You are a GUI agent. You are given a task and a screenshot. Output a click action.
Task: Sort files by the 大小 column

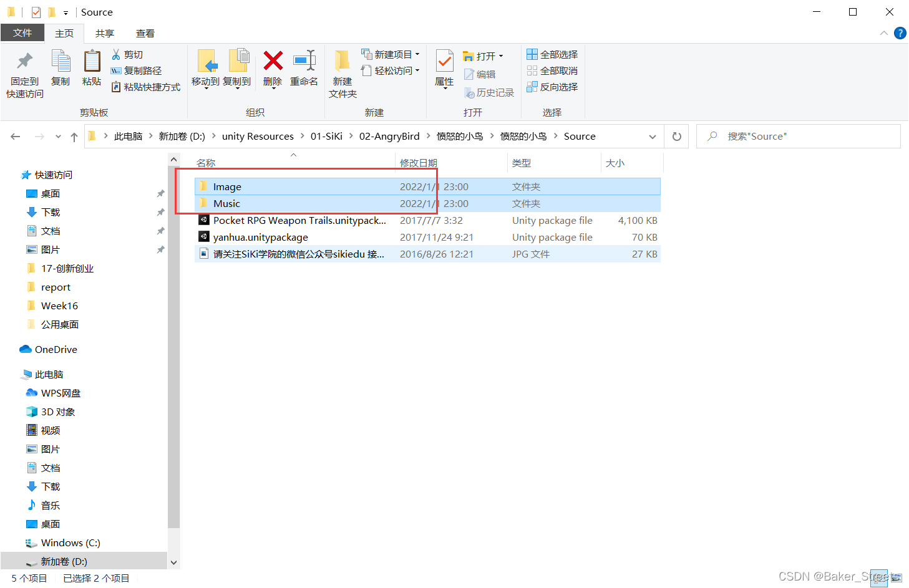[x=615, y=163]
